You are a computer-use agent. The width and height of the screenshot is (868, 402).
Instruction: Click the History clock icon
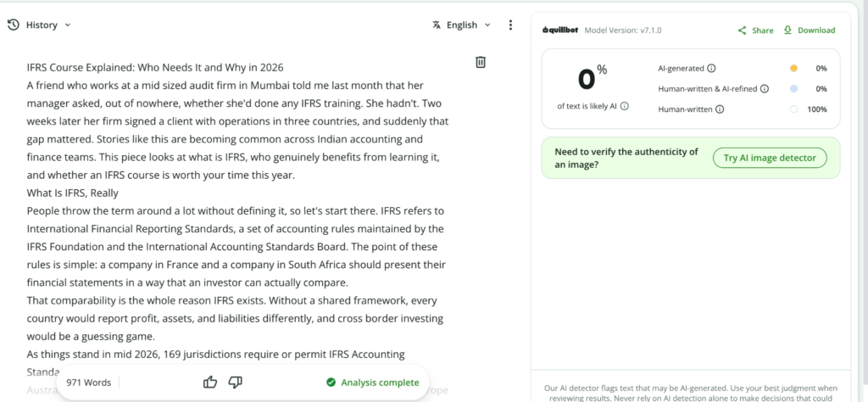(14, 25)
